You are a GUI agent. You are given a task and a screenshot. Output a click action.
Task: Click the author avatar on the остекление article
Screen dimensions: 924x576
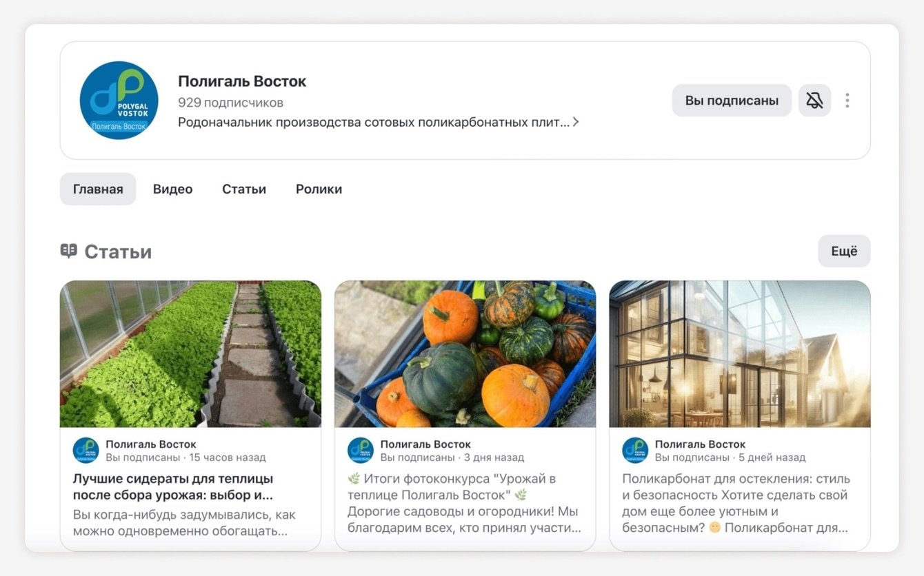point(635,450)
